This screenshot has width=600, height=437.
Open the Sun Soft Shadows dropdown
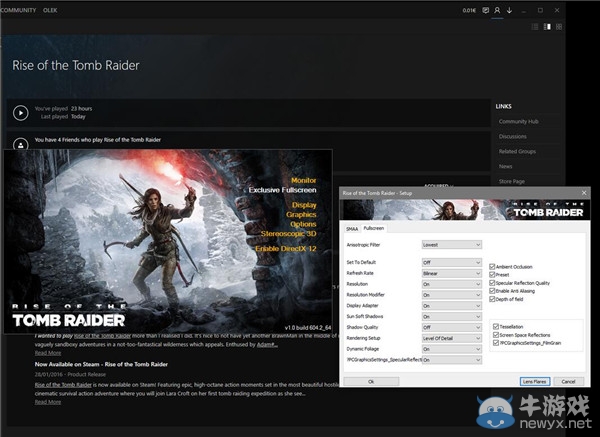452,316
